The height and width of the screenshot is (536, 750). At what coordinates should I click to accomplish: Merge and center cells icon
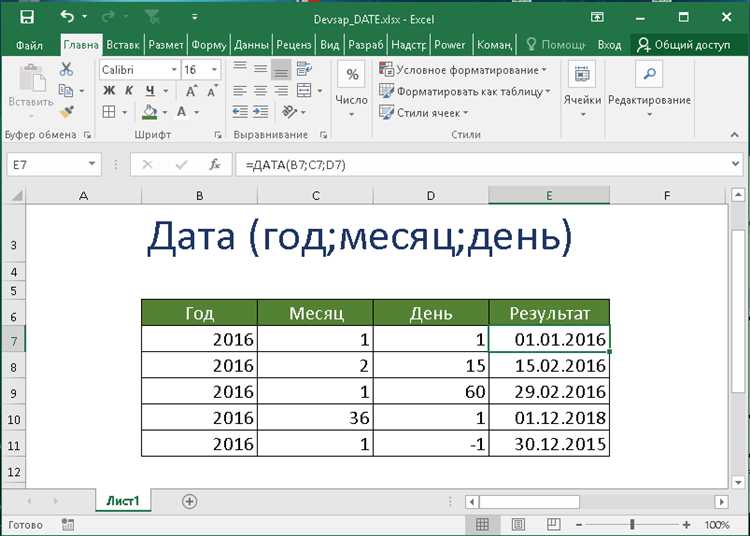pyautogui.click(x=304, y=90)
